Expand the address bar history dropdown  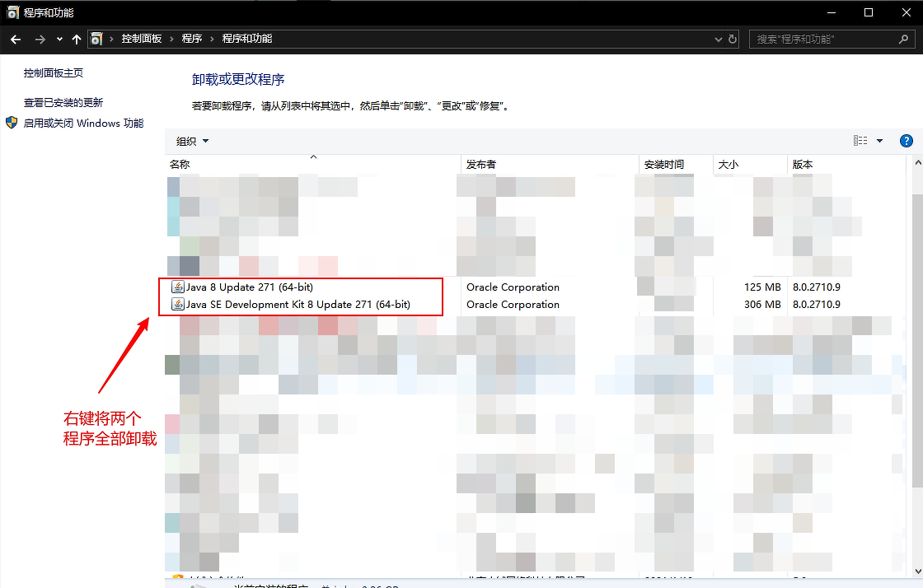[718, 39]
